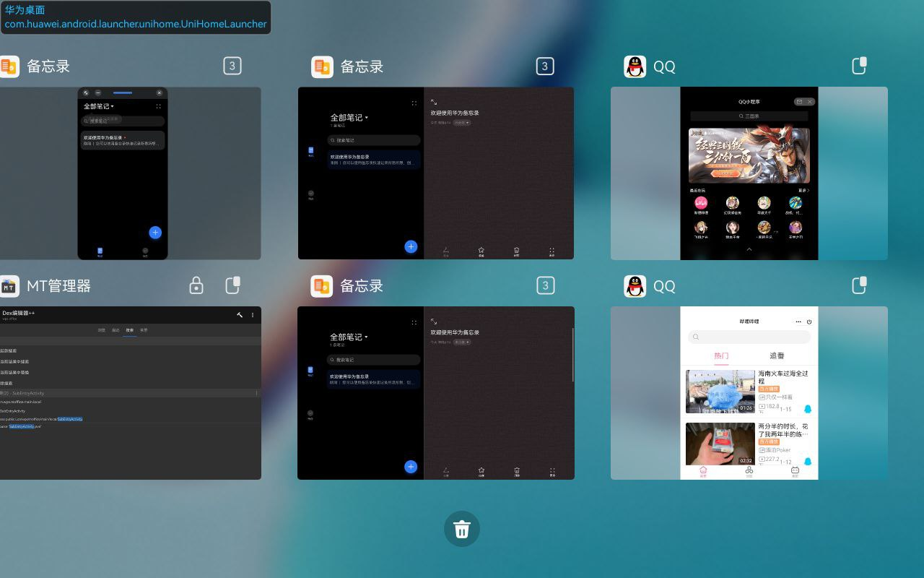Open the QQ小程序 game preview thumbnail

pyautogui.click(x=749, y=173)
